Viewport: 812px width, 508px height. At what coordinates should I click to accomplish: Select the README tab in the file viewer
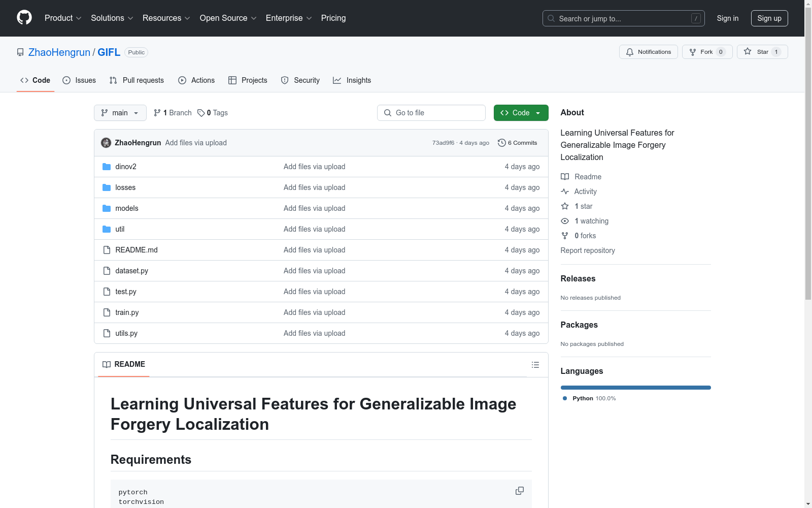click(124, 364)
